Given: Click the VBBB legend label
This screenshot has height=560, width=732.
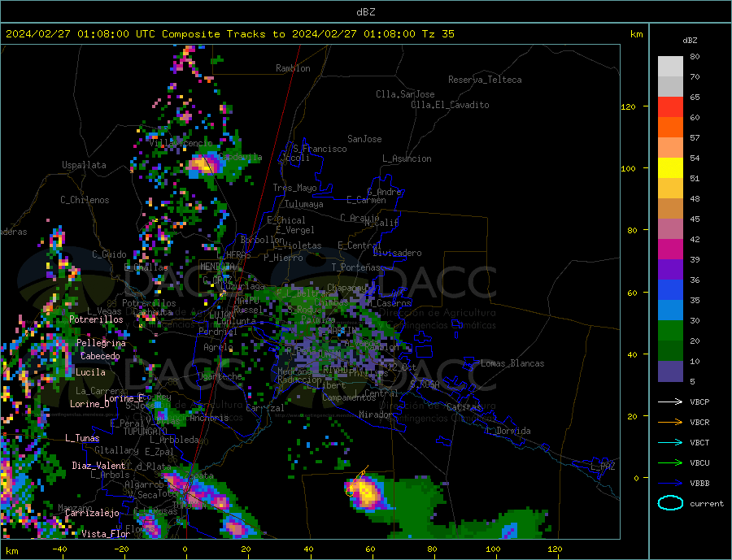Looking at the screenshot, I should pyautogui.click(x=699, y=483).
